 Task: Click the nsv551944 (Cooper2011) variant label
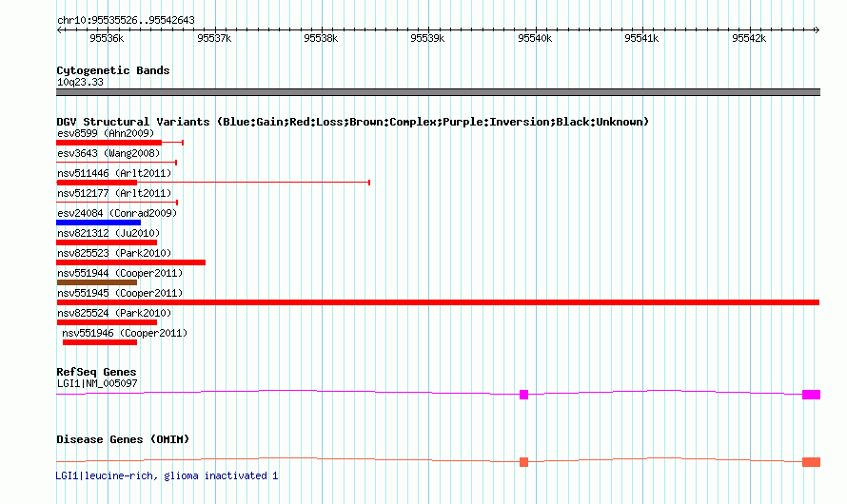click(120, 273)
